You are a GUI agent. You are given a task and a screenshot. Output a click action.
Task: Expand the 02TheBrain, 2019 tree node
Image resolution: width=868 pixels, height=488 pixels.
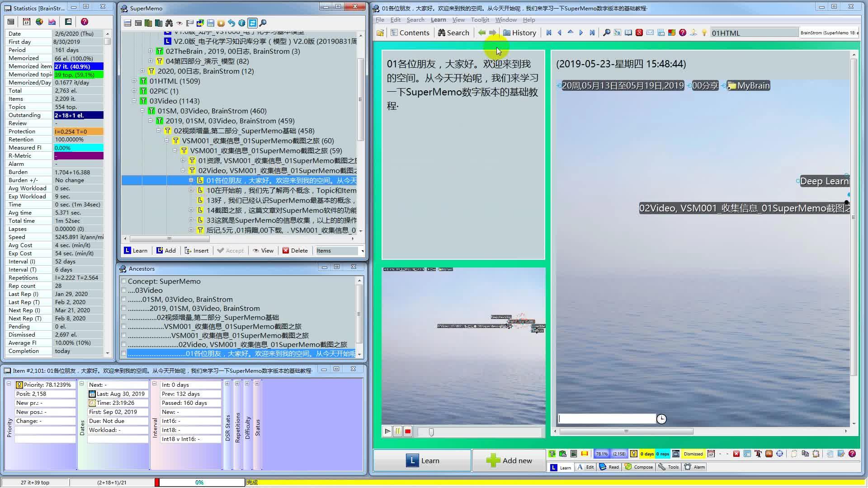pos(151,51)
